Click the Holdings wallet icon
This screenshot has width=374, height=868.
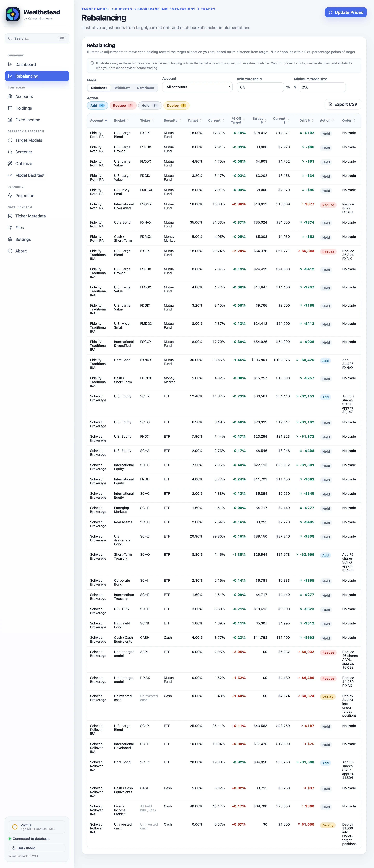10,108
